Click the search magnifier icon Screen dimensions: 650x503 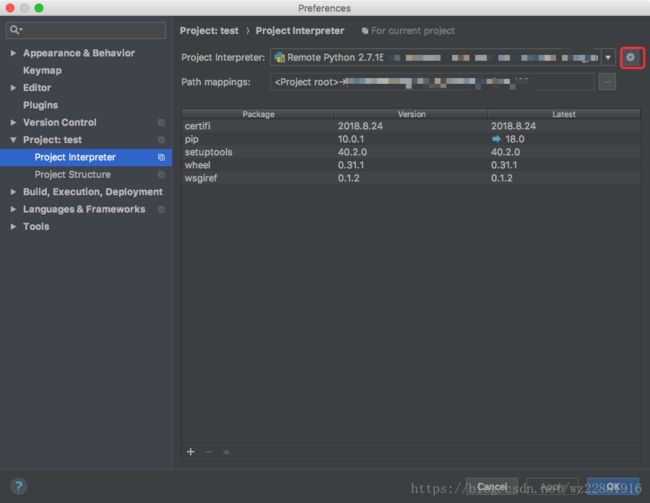pyautogui.click(x=15, y=30)
